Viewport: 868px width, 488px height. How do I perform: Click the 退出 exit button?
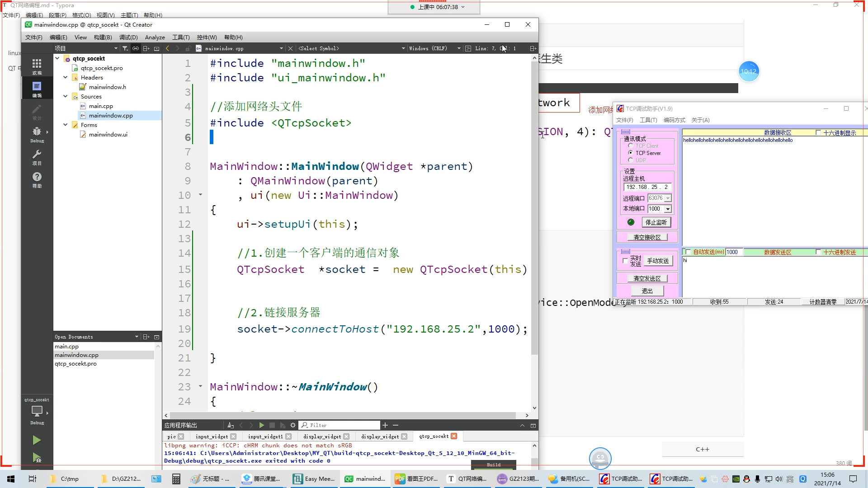coord(647,291)
